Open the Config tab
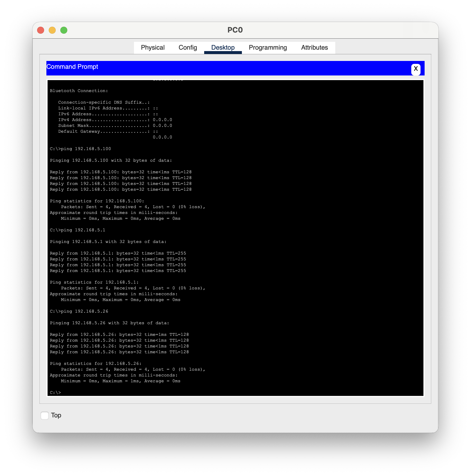 pos(188,48)
